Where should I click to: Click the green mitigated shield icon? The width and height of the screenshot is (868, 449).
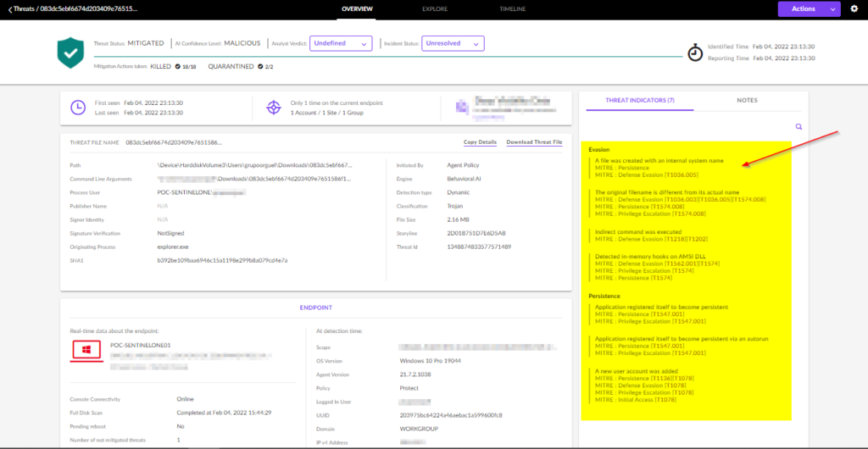[x=70, y=53]
